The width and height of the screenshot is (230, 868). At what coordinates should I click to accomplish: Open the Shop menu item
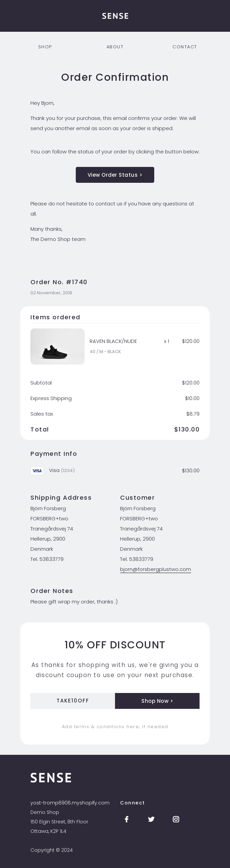coord(45,47)
